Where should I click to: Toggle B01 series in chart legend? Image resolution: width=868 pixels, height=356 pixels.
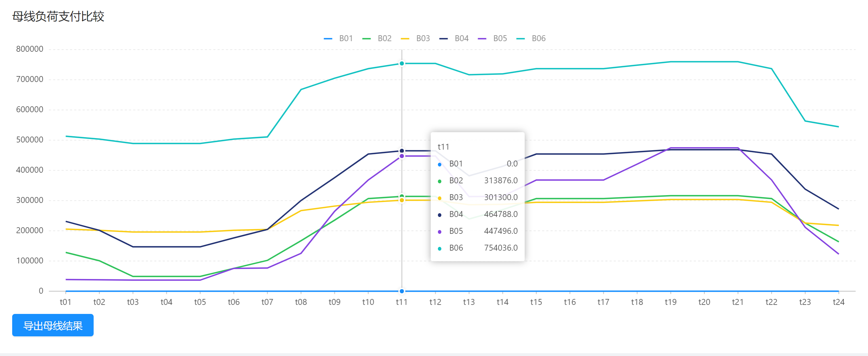click(x=338, y=38)
